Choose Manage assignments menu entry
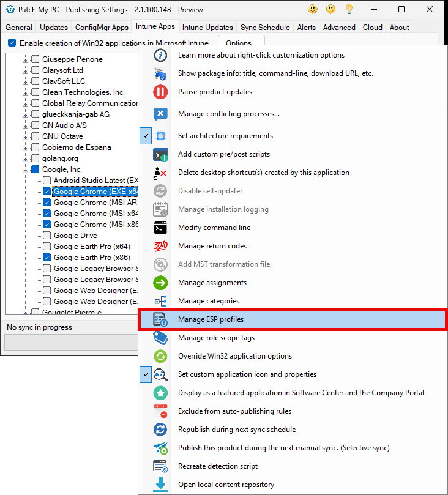 tap(293, 283)
